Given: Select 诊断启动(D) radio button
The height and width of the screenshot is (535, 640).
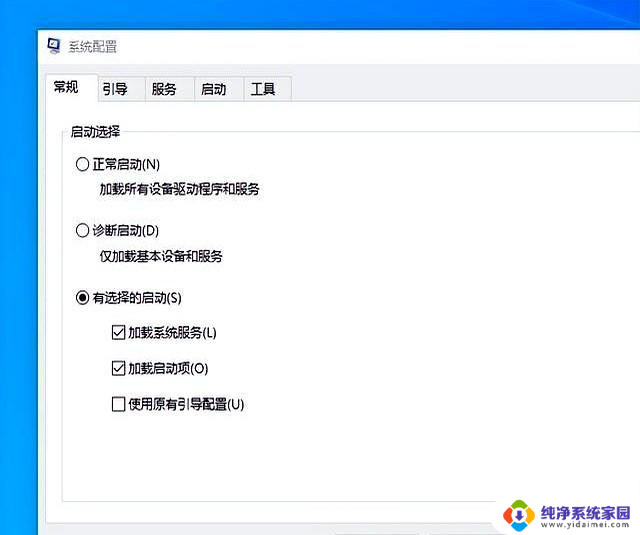Looking at the screenshot, I should point(82,231).
